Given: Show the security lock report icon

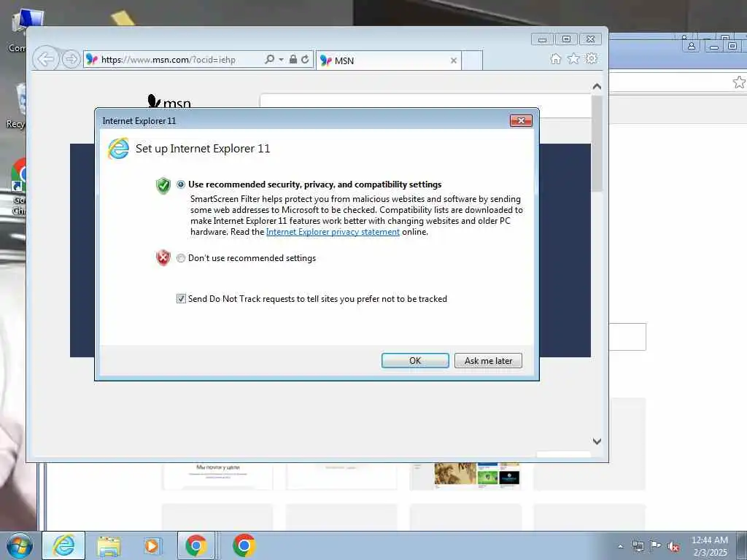Looking at the screenshot, I should (x=293, y=59).
